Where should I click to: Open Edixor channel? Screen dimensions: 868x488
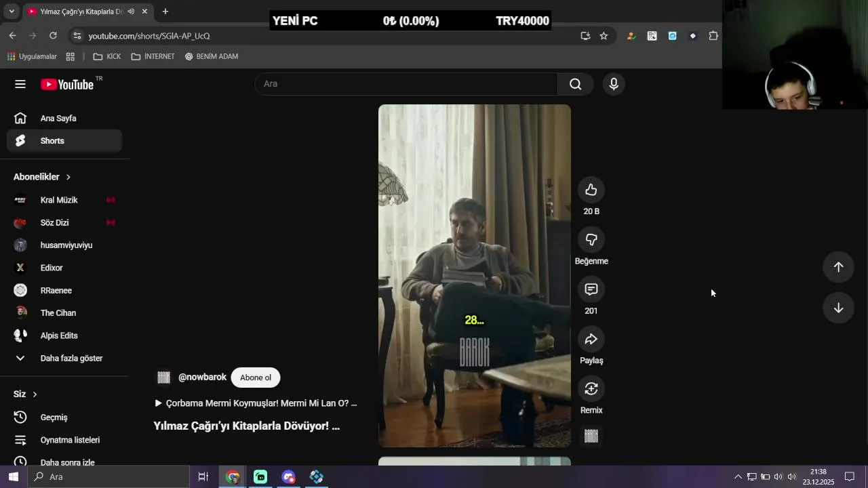[x=64, y=268]
